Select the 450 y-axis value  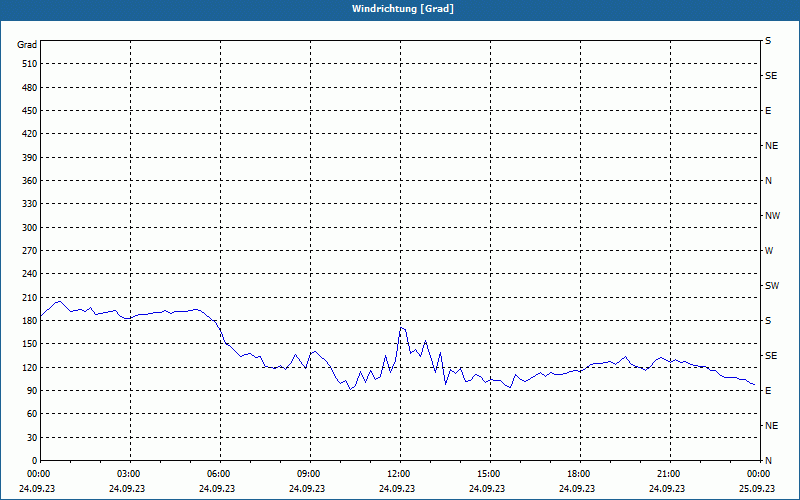tap(30, 111)
